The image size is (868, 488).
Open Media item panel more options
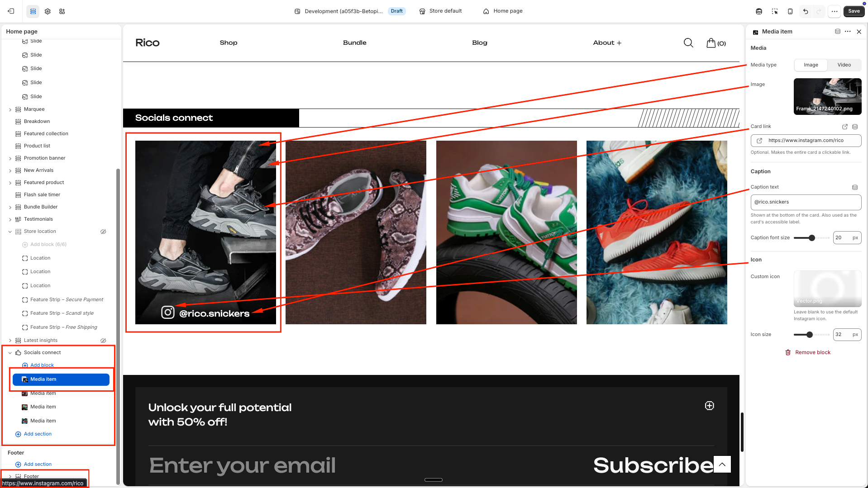[848, 32]
